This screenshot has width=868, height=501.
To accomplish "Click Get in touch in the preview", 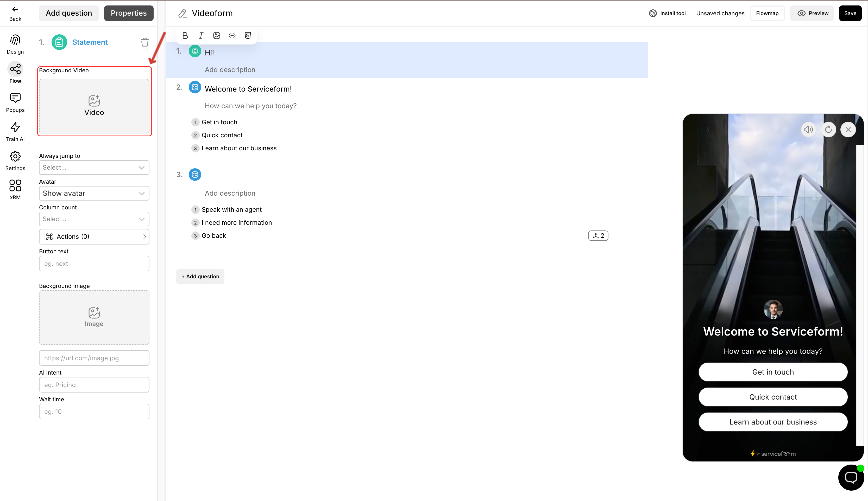I will click(773, 372).
